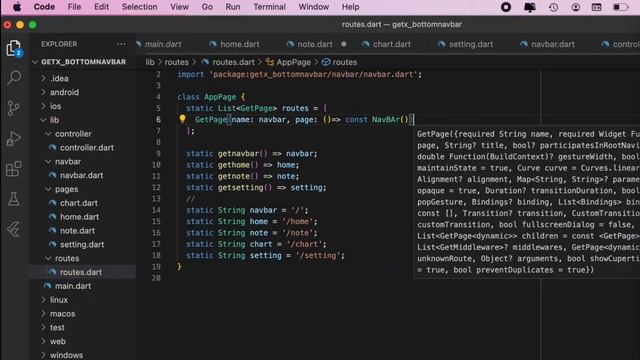The width and height of the screenshot is (640, 360).
Task: Open note.dart in the explorer
Action: [77, 231]
